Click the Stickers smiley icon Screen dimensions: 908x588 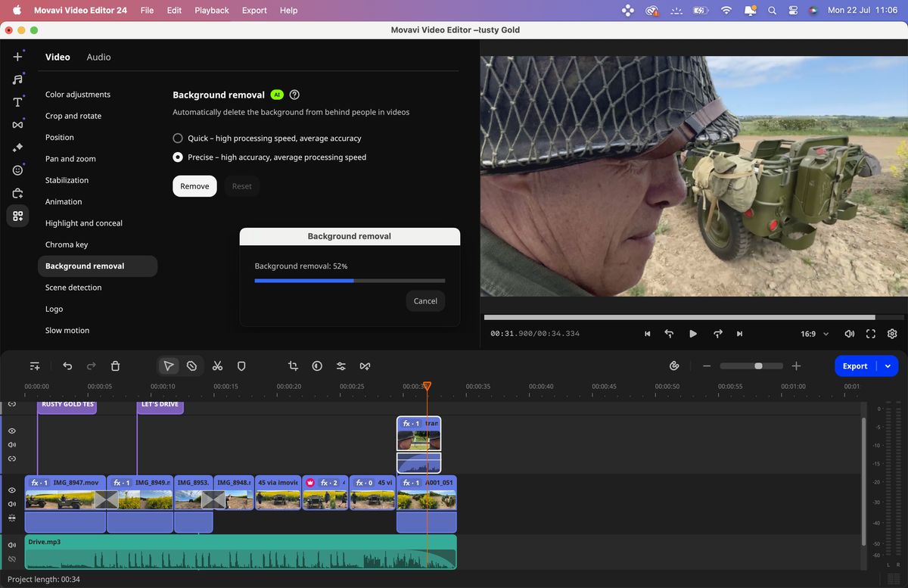point(17,170)
